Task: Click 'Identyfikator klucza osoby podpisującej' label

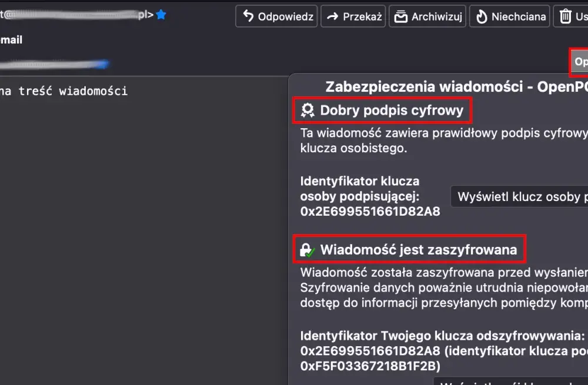Action: coord(360,189)
